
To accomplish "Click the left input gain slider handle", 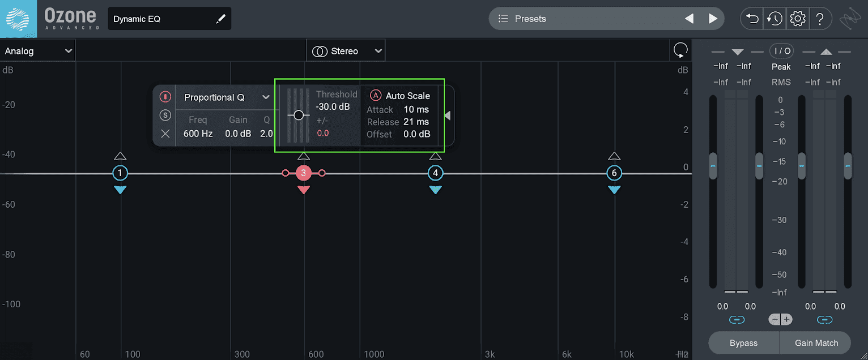I will (x=713, y=166).
